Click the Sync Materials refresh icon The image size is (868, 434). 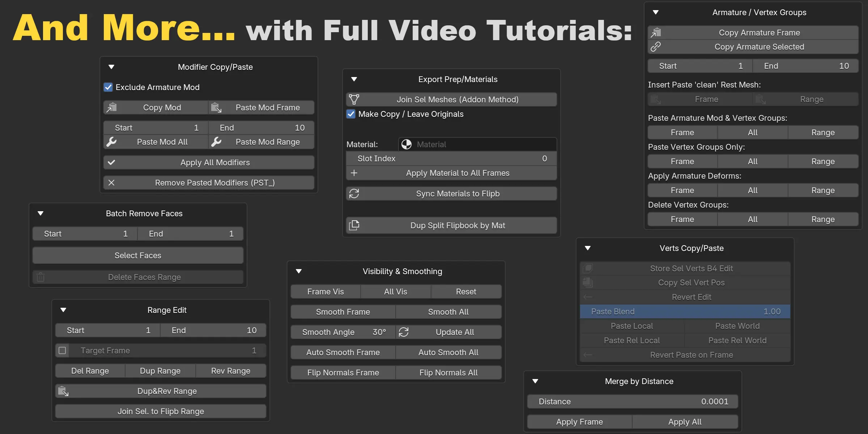(354, 193)
